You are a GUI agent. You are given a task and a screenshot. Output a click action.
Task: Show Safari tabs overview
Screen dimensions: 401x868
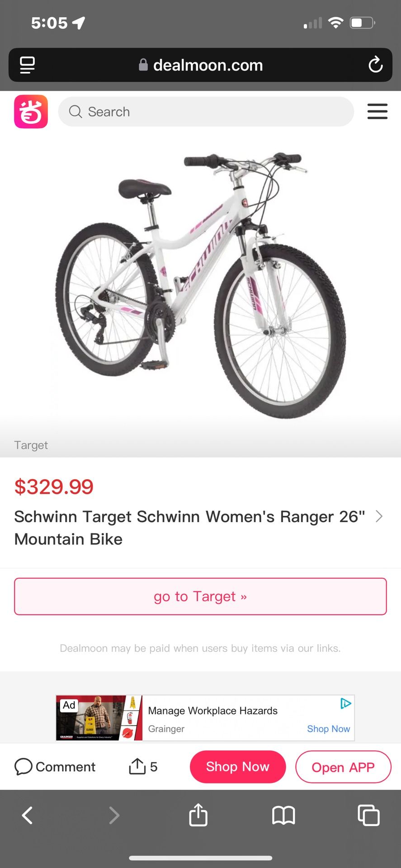[368, 816]
